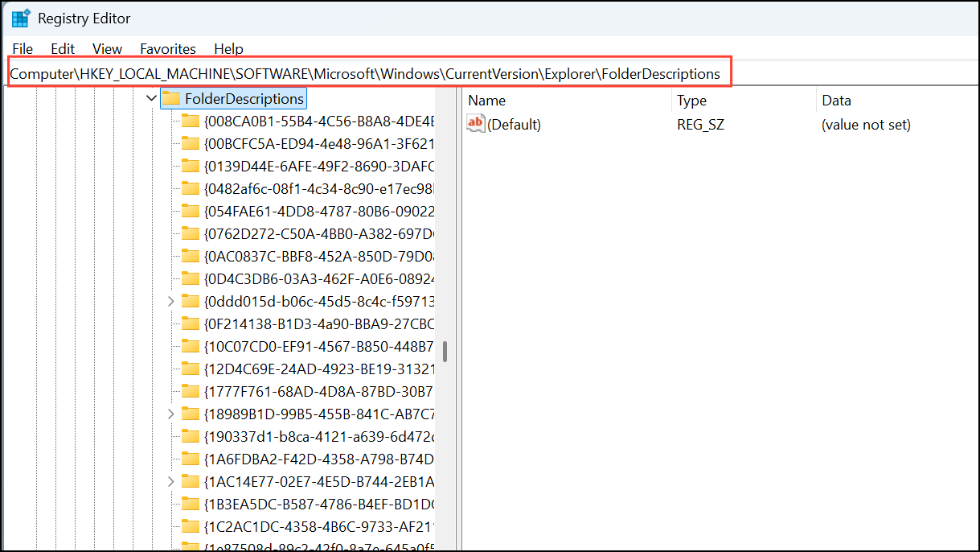Select the {0482af6c-08f1-4c34 key name

pyautogui.click(x=319, y=189)
